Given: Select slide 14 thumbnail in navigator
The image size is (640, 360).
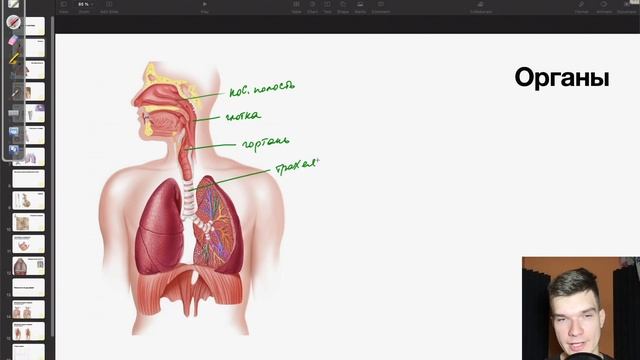Looking at the screenshot, I should coord(28,309).
